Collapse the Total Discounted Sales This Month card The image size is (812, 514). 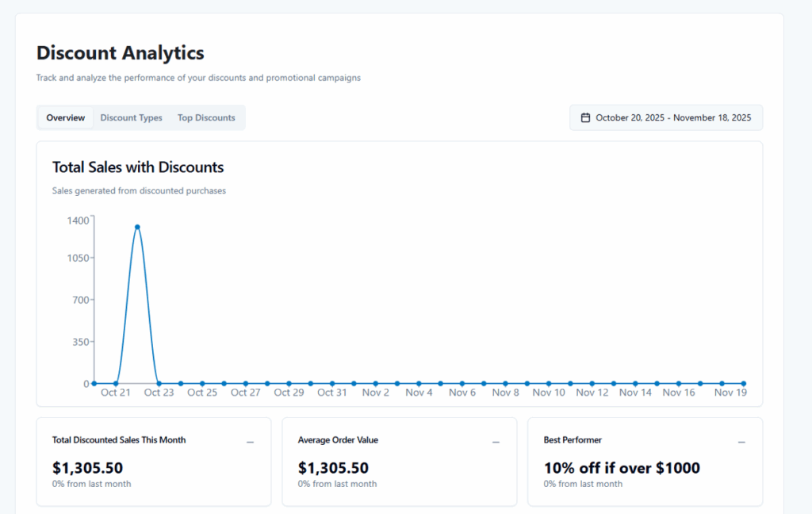250,441
